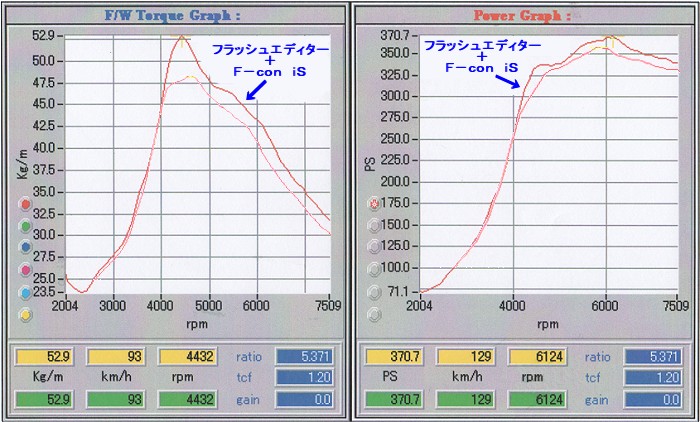Click the 5000 rpm label under Torque graph
700x422 pixels.
tap(208, 306)
